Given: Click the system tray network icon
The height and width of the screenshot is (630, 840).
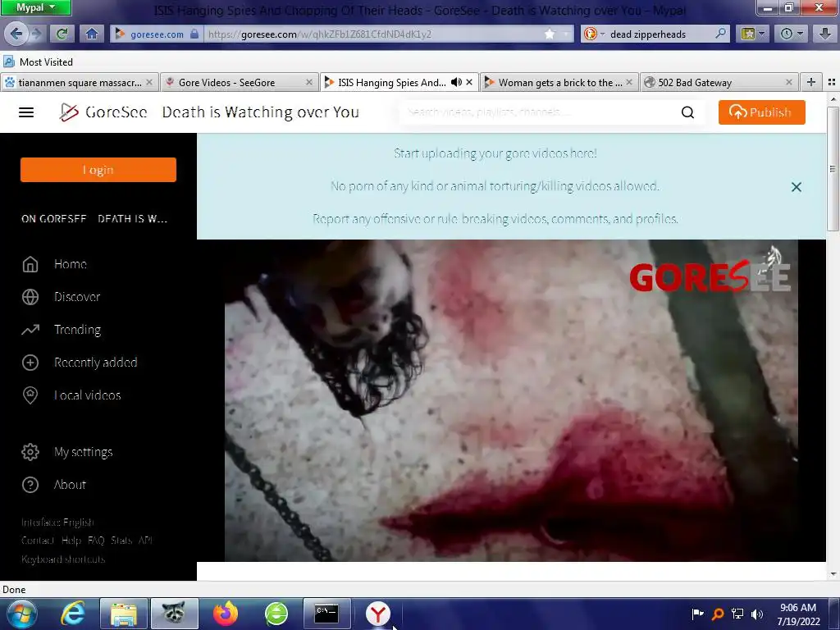Looking at the screenshot, I should [x=737, y=614].
